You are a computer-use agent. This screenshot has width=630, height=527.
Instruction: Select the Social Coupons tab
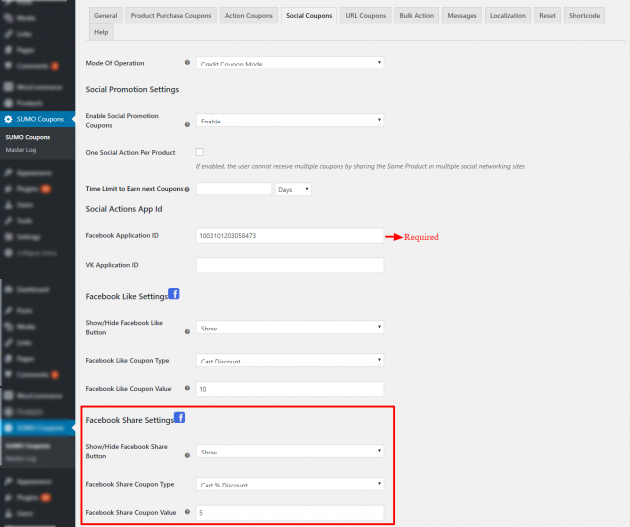[x=309, y=16]
